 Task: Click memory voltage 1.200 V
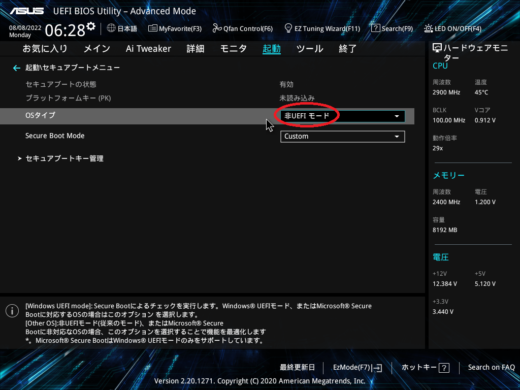(485, 202)
